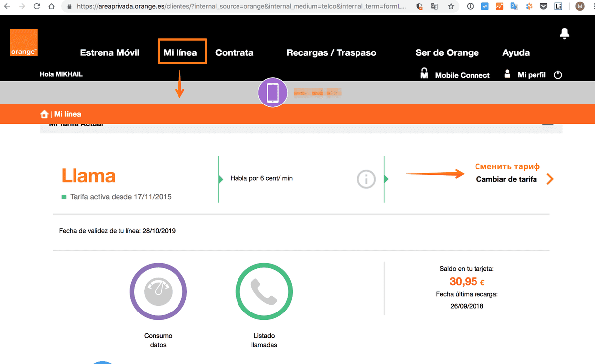Screen dimensions: 595x364
Task: Click the Google Translate extension icon
Action: click(x=514, y=7)
